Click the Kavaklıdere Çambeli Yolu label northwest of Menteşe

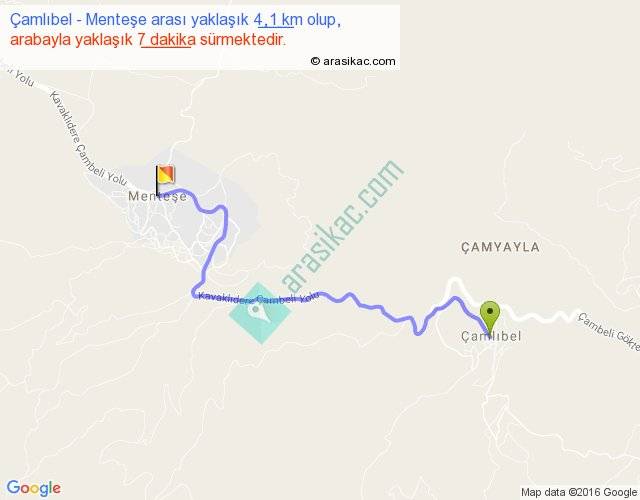88,139
